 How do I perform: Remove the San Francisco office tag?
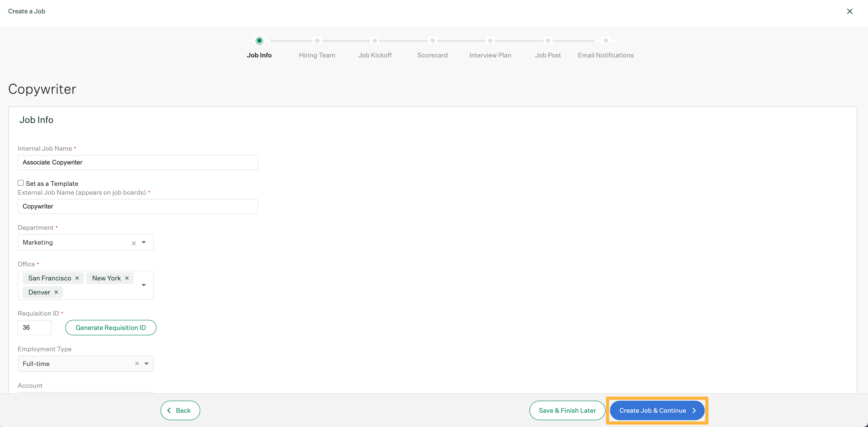pos(77,278)
